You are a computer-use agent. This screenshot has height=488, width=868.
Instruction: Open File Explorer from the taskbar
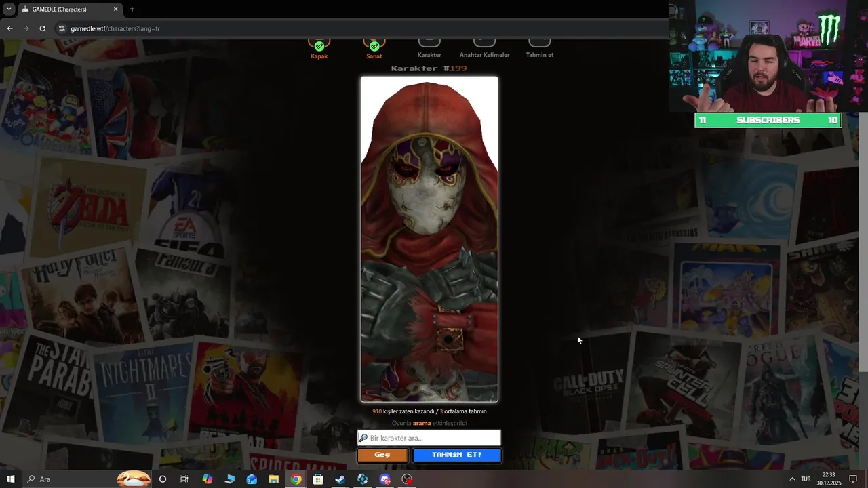[x=274, y=479]
